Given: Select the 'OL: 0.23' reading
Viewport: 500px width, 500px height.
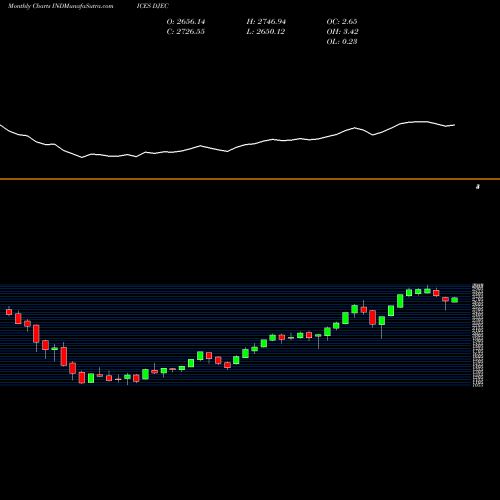Looking at the screenshot, I should (342, 42).
